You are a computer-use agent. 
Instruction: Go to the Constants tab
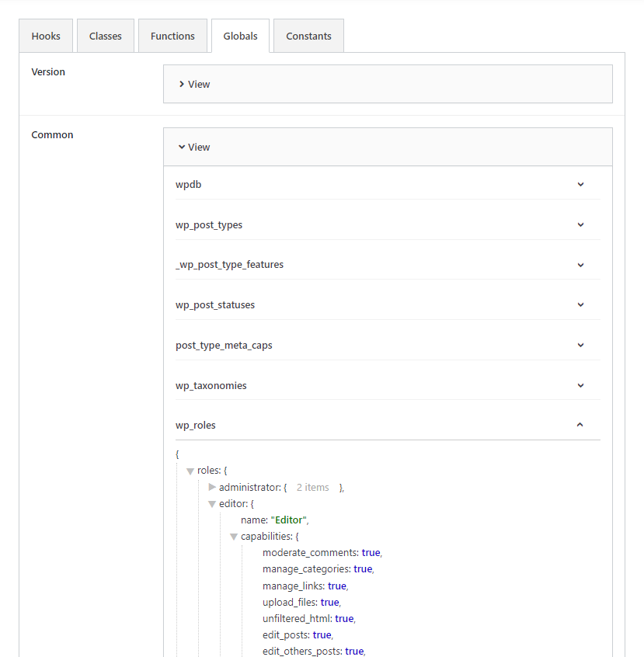pos(308,36)
